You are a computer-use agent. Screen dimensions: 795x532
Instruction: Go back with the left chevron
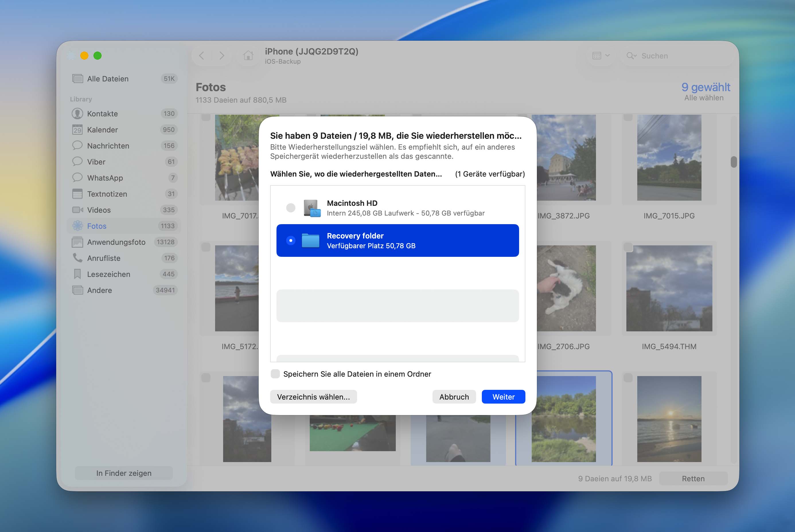click(202, 55)
